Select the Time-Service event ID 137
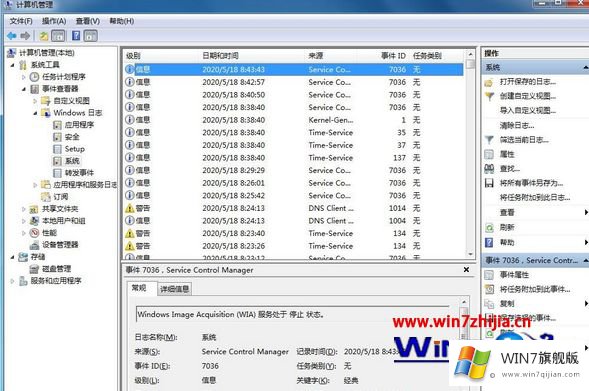This screenshot has width=589, height=391. point(294,158)
